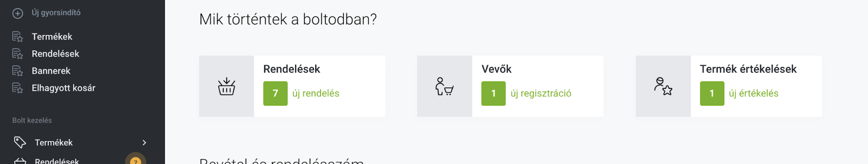Click the price tag icon under Bolt kezelés
The image size is (868, 164).
pos(20,142)
